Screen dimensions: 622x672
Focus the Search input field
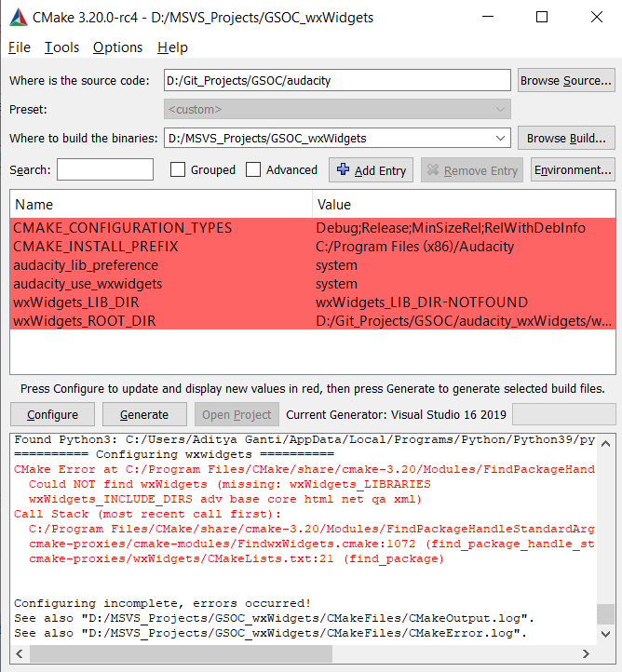point(105,169)
